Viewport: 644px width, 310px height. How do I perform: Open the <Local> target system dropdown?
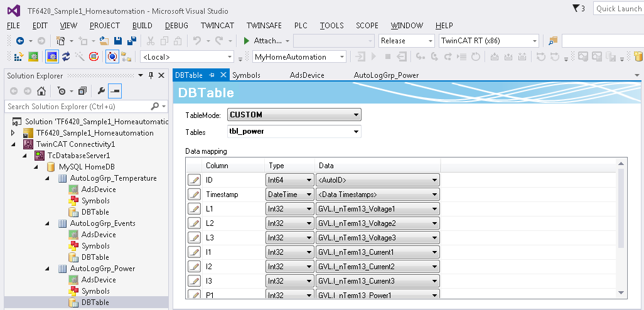click(x=187, y=56)
